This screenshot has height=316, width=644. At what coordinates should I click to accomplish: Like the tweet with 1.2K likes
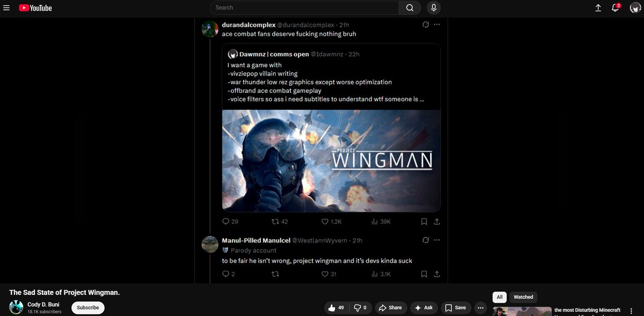coord(331,222)
